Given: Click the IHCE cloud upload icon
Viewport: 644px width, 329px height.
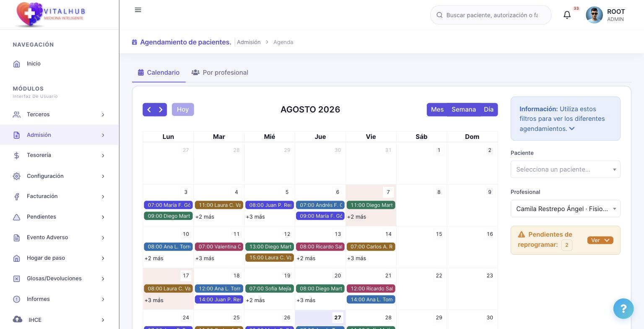Looking at the screenshot, I should [18, 319].
